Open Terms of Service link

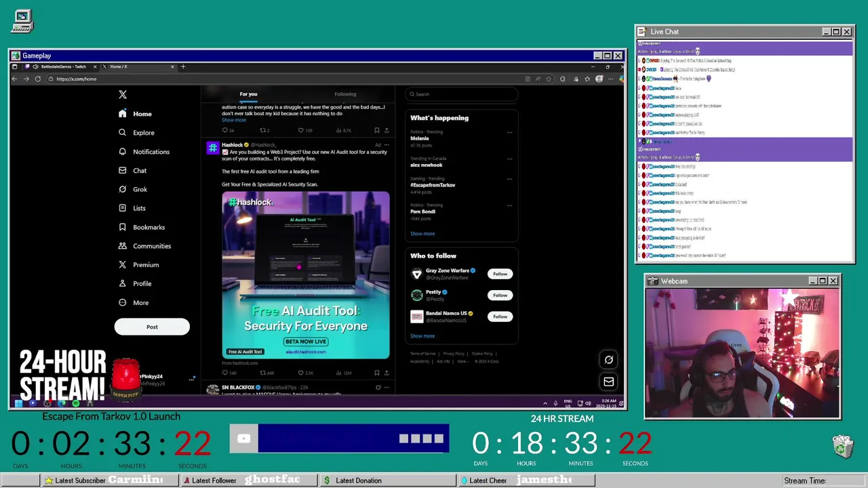[423, 354]
